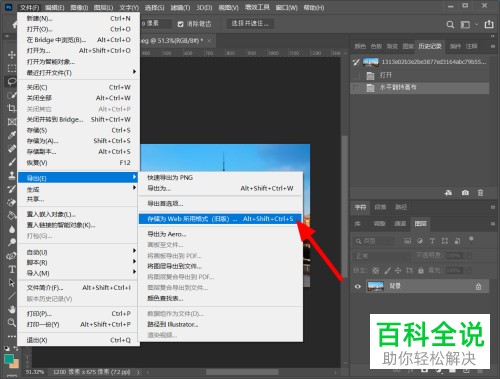Lock all padlock icon in lock row

click(x=421, y=270)
